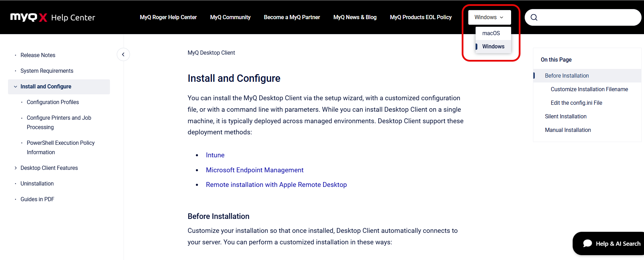The width and height of the screenshot is (644, 260).
Task: Collapse the Install and Configure section chevron
Action: click(15, 87)
